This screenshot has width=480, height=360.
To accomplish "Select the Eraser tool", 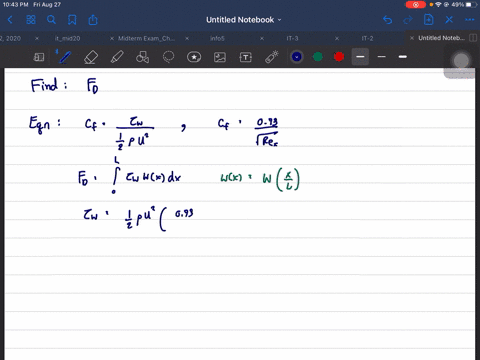I will point(91,57).
